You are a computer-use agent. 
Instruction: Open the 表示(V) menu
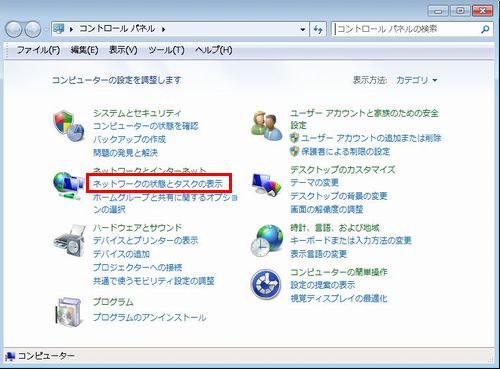tap(123, 50)
